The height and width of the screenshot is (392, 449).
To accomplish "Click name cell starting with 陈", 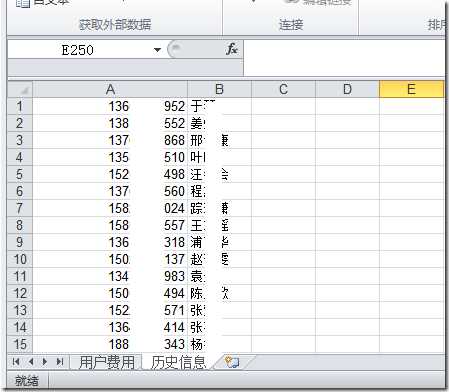I will pos(219,293).
